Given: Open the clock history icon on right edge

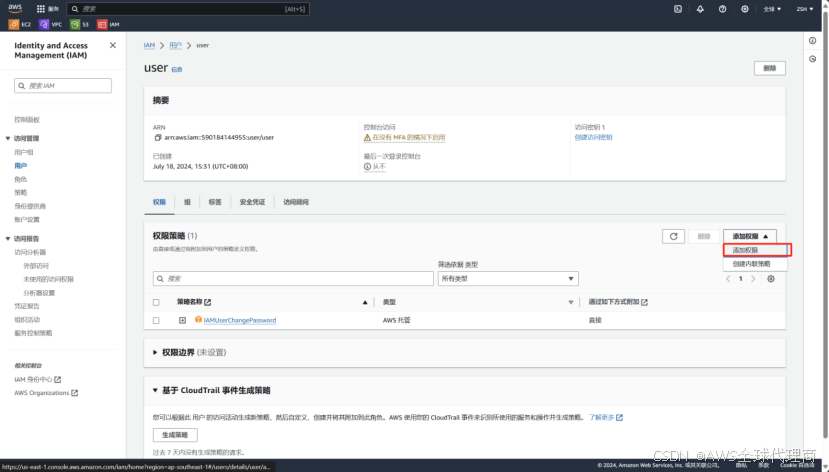Looking at the screenshot, I should pos(813,59).
